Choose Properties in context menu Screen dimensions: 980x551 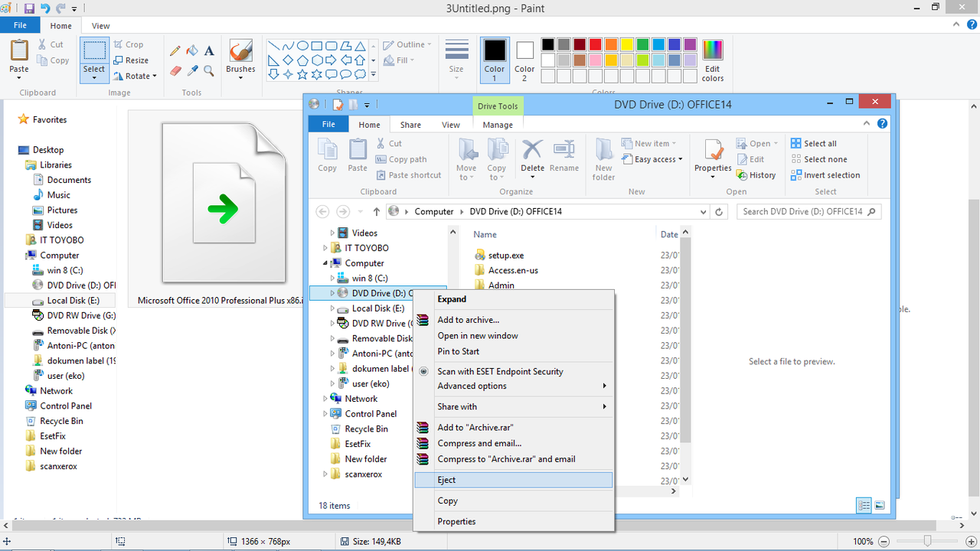point(513,521)
